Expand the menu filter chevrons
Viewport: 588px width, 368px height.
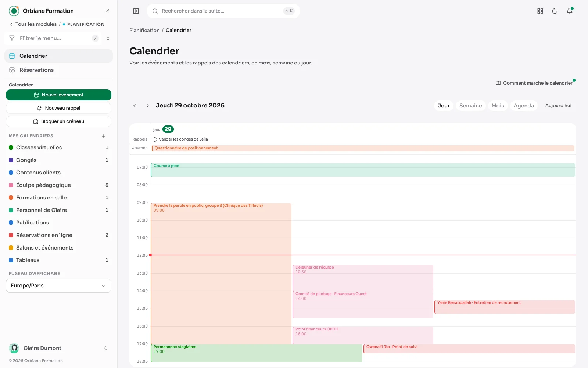[108, 38]
